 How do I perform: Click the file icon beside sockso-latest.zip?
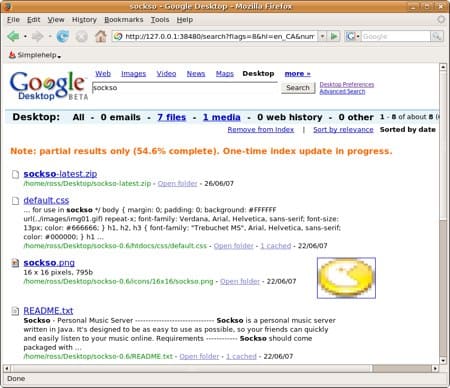pyautogui.click(x=15, y=174)
